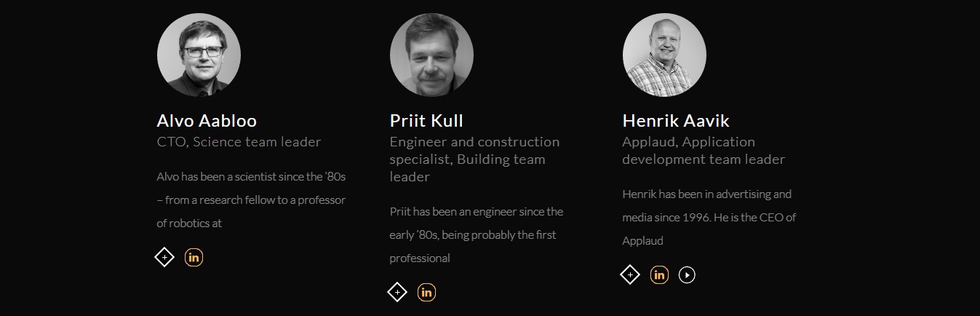Play Henrik Aavik's video icon
The height and width of the screenshot is (316, 980).
(x=687, y=274)
